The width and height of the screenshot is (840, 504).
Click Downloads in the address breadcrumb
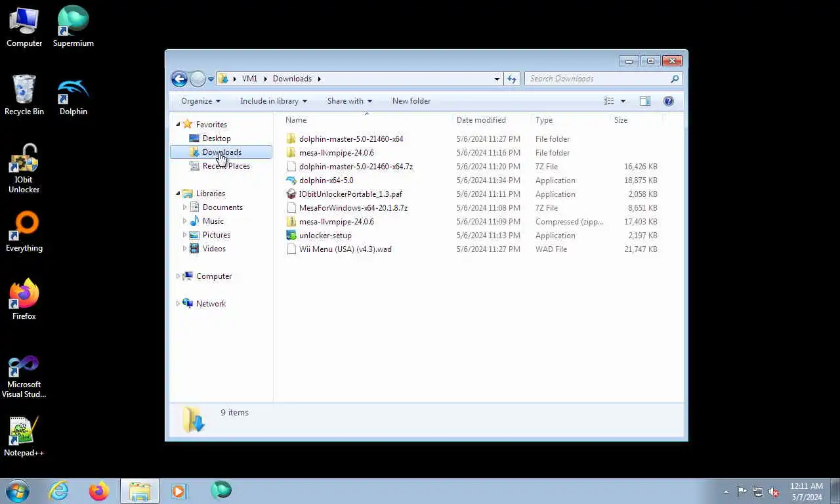point(292,79)
